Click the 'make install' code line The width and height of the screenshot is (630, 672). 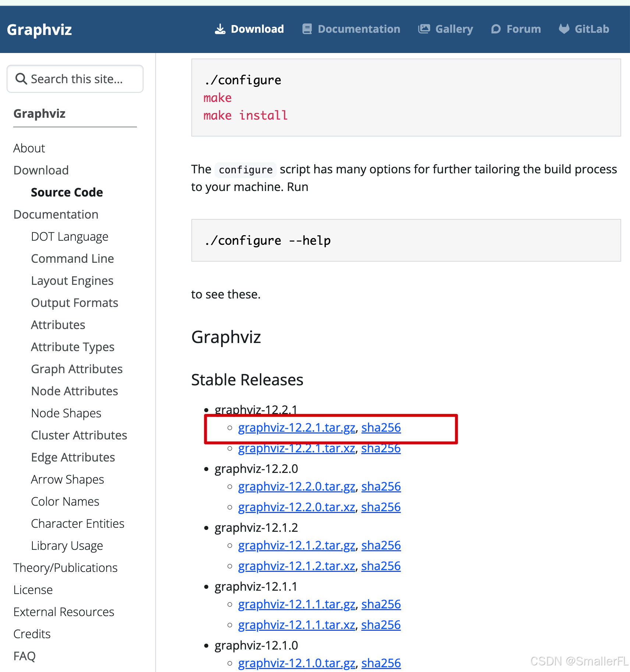[245, 116]
